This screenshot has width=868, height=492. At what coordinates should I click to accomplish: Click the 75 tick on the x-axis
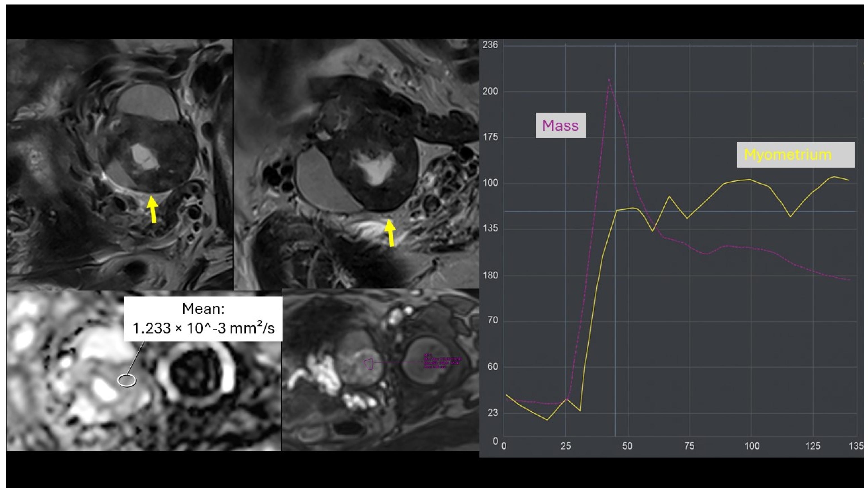689,446
